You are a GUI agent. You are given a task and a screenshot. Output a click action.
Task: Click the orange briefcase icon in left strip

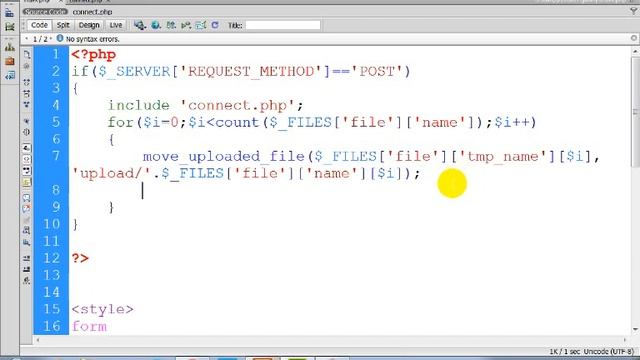click(x=9, y=61)
